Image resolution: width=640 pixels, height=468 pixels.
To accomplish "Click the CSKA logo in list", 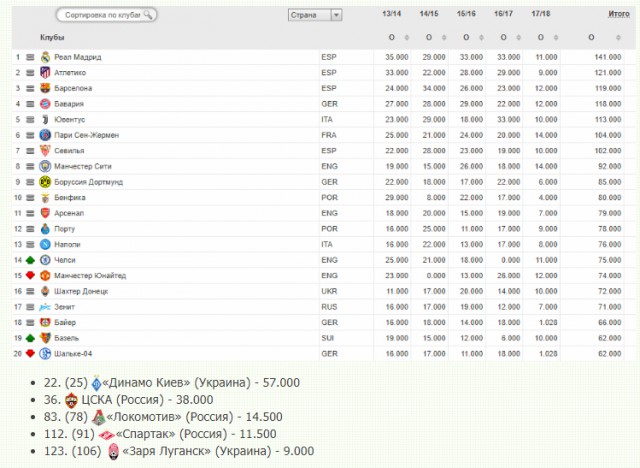I will point(71,400).
